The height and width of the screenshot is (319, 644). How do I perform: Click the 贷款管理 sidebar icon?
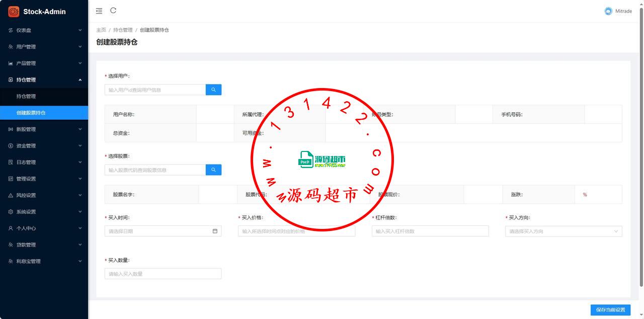click(11, 245)
